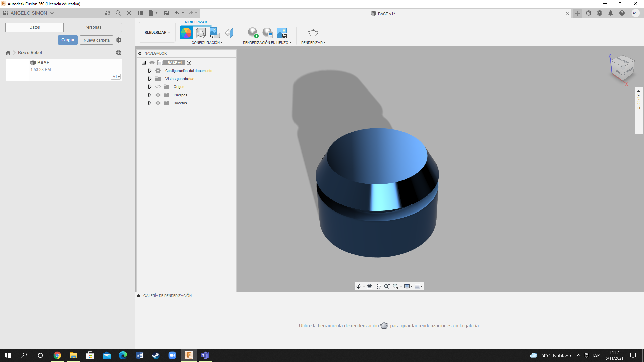
Task: Open the Appearance color wheel tool
Action: (x=186, y=33)
